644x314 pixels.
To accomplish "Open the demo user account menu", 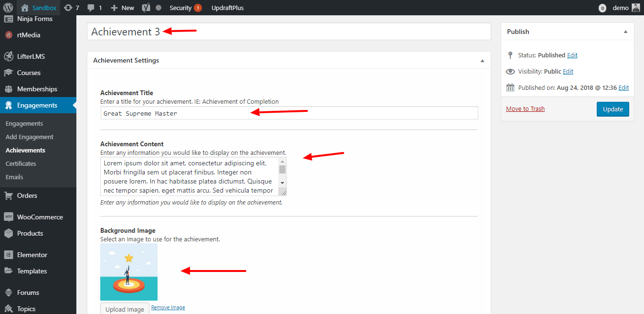I will click(626, 8).
